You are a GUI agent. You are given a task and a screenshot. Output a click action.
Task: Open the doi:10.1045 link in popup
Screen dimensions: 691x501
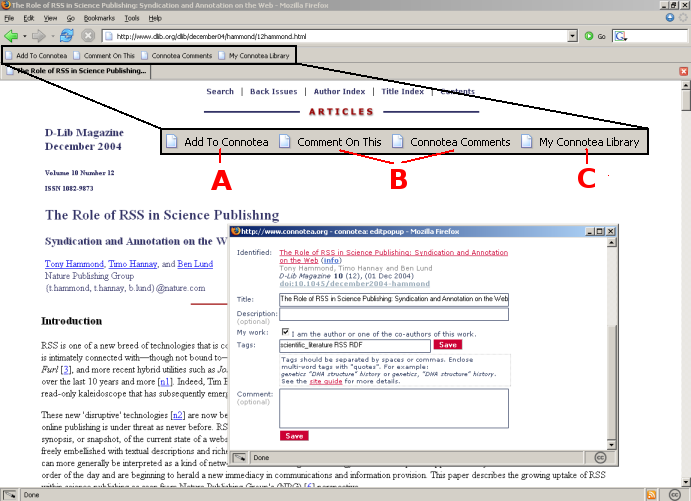pos(354,284)
